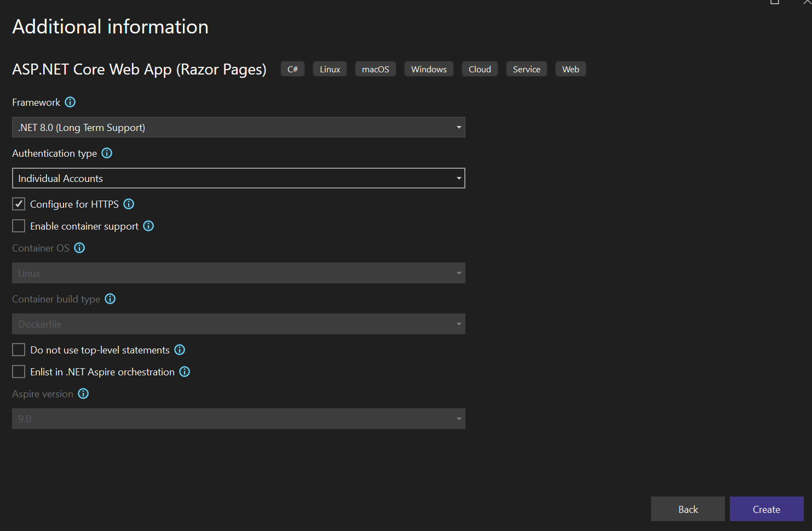Click the .NET Aspire orchestration info icon
Screen dimensions: 812x531
[185, 372]
